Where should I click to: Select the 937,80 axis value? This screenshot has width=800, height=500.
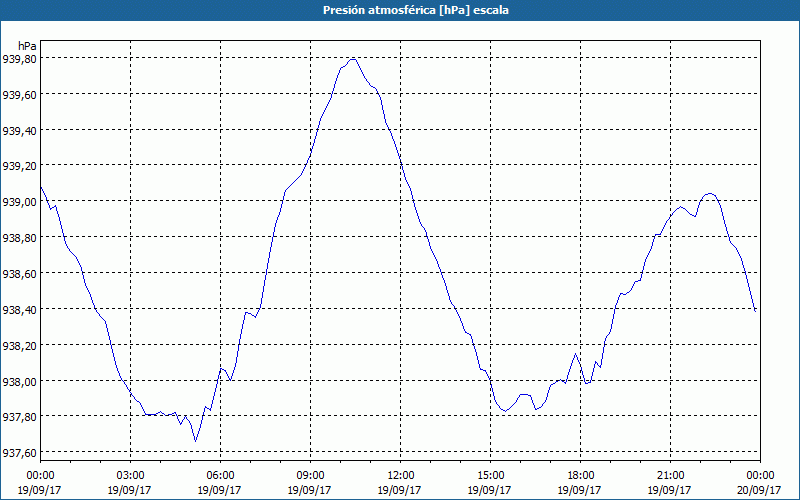click(19, 417)
